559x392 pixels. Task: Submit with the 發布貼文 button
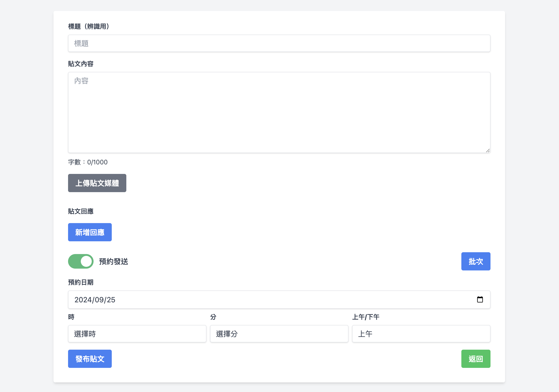90,359
